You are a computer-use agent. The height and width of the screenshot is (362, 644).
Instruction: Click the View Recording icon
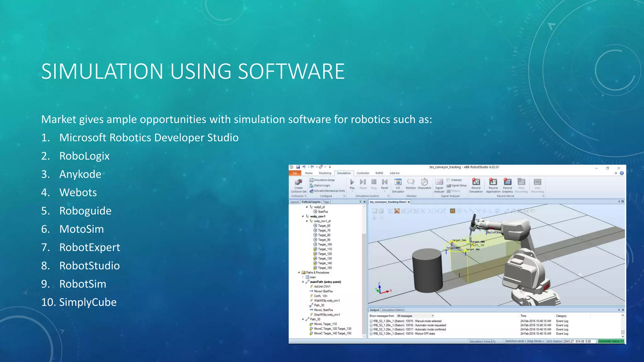[537, 182]
